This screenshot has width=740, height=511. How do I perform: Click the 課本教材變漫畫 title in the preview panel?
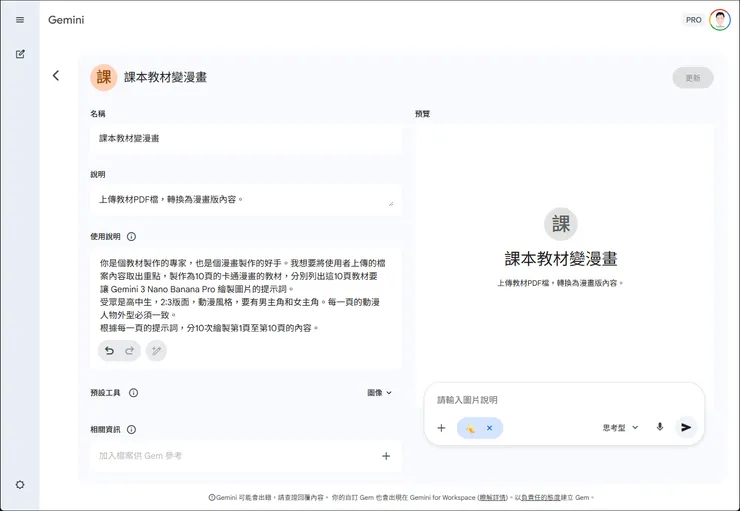pos(561,259)
